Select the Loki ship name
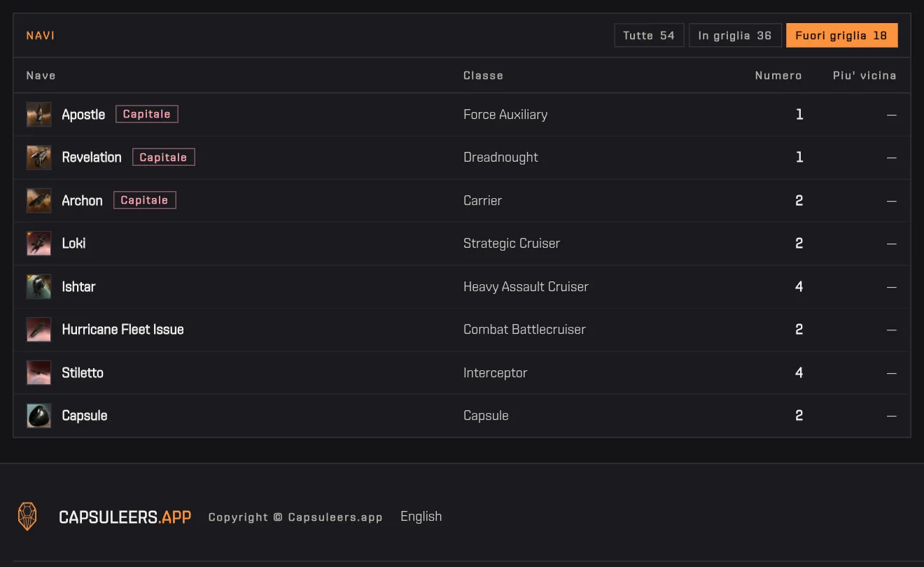The image size is (924, 567). [x=73, y=244]
